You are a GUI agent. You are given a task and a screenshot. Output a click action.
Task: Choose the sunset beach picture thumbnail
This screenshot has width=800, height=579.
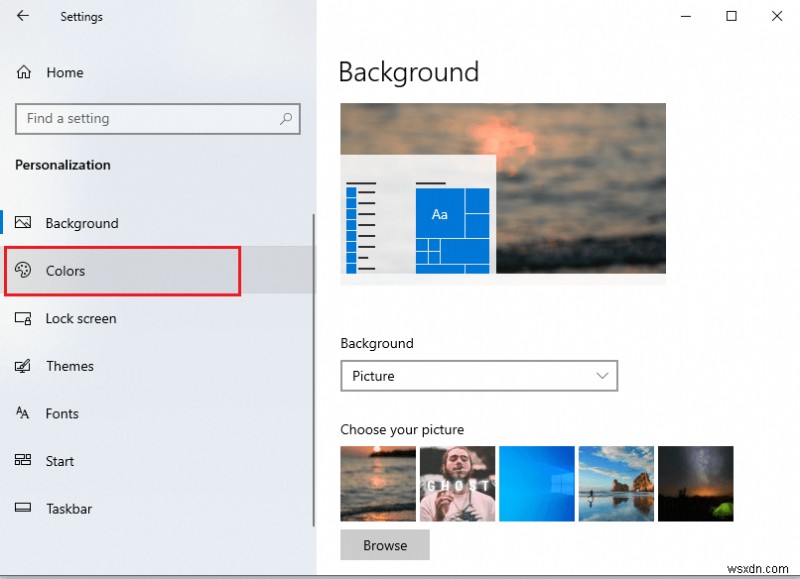click(378, 484)
